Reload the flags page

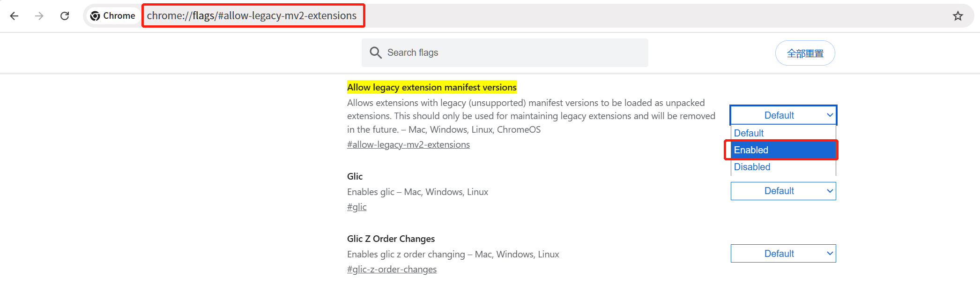(65, 16)
